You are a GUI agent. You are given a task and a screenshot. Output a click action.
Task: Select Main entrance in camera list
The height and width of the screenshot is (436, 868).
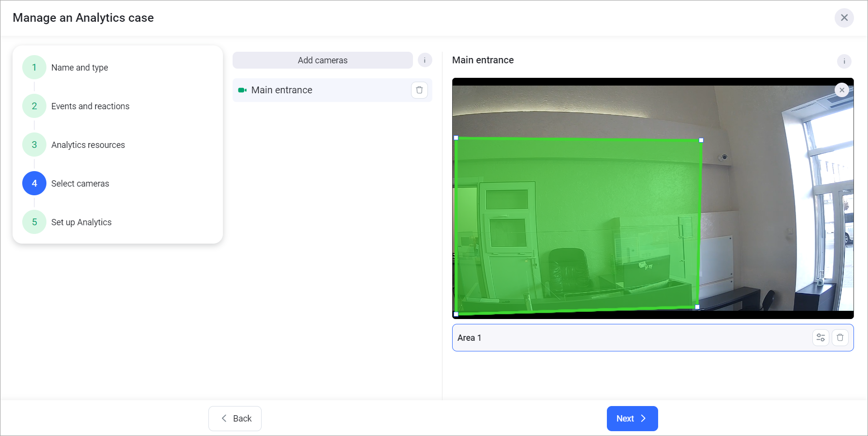pos(282,90)
